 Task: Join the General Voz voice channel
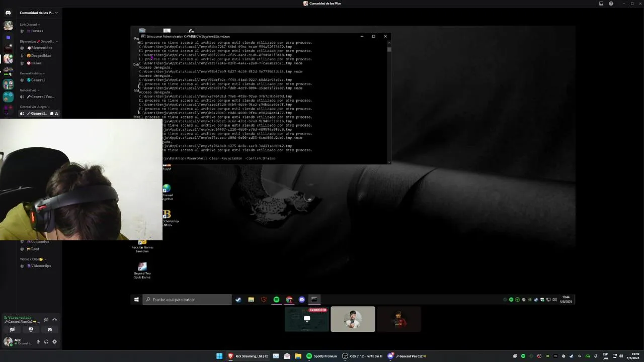pos(39,97)
